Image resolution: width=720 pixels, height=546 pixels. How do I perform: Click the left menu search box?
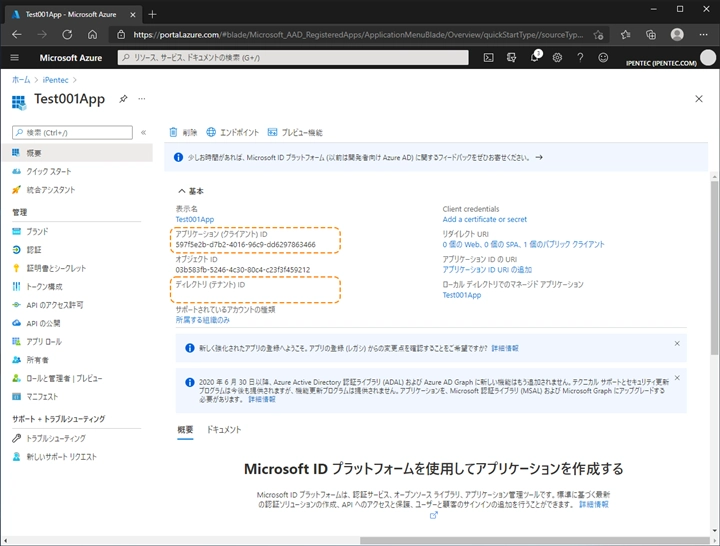pos(73,132)
